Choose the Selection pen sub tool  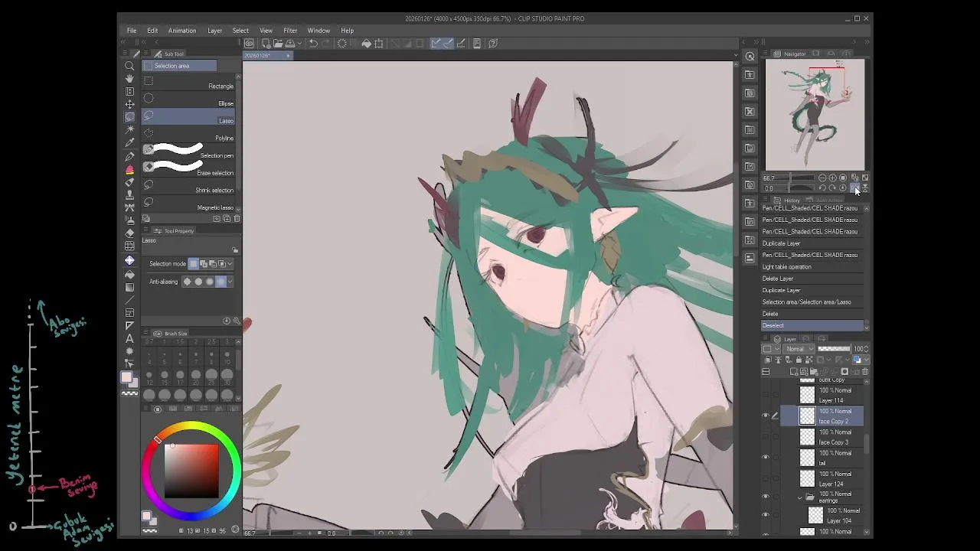[x=188, y=152]
